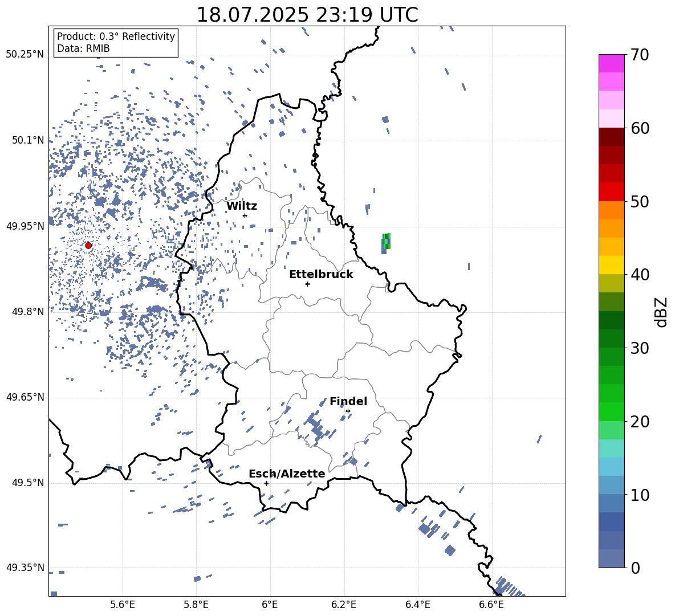
Task: Click the 49.65°N latitude label
Action: click(25, 397)
